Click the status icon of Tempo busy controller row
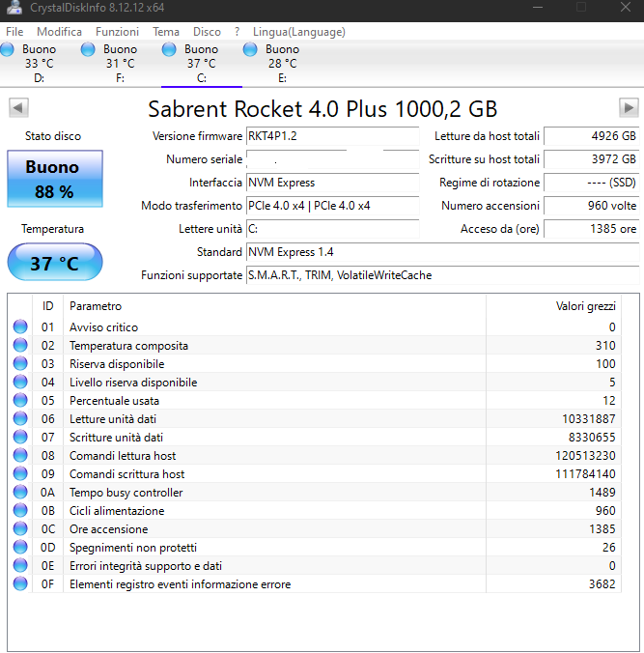 pos(20,492)
